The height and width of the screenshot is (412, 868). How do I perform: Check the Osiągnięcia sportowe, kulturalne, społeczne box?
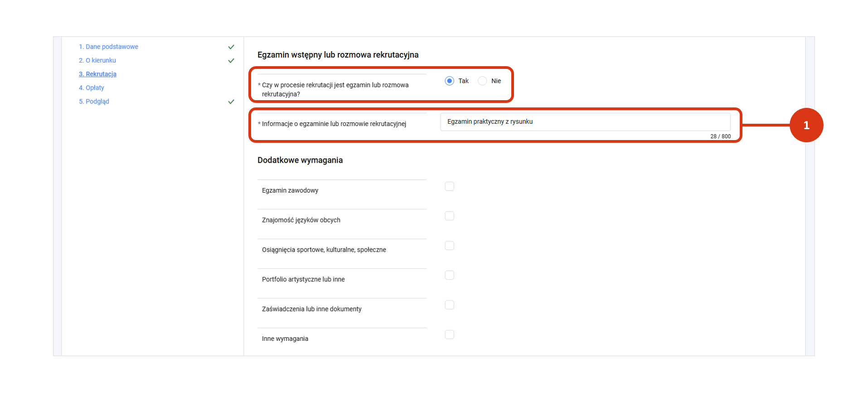449,246
